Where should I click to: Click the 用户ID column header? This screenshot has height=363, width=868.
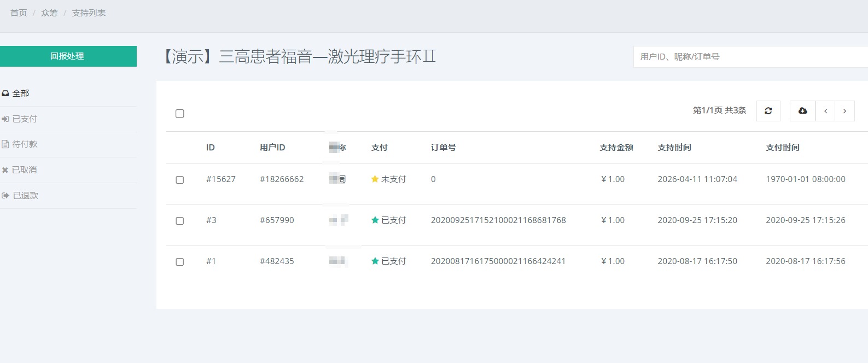272,147
